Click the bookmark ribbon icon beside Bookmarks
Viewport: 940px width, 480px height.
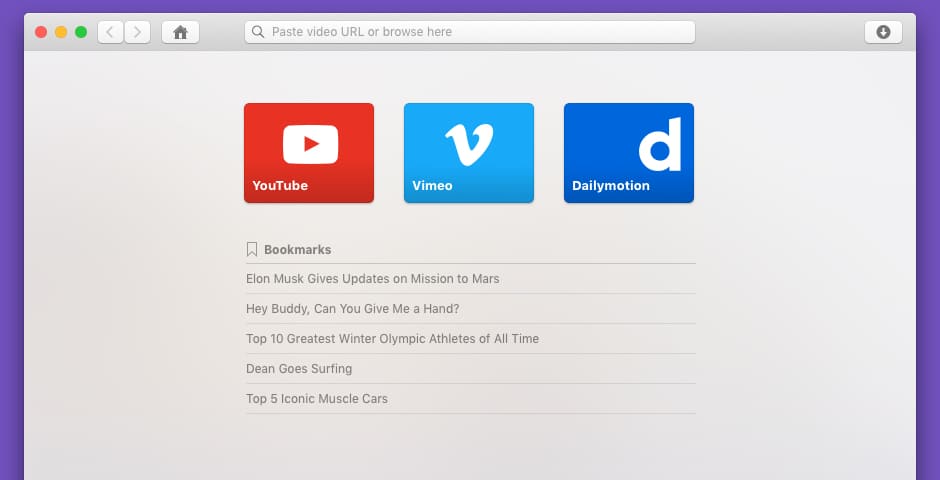(x=252, y=249)
